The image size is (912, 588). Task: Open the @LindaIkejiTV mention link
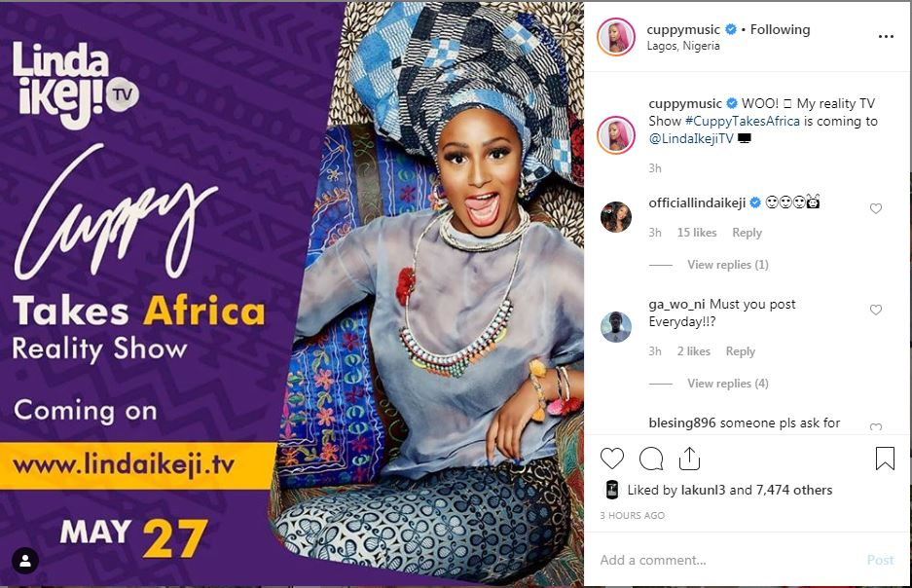pos(691,138)
